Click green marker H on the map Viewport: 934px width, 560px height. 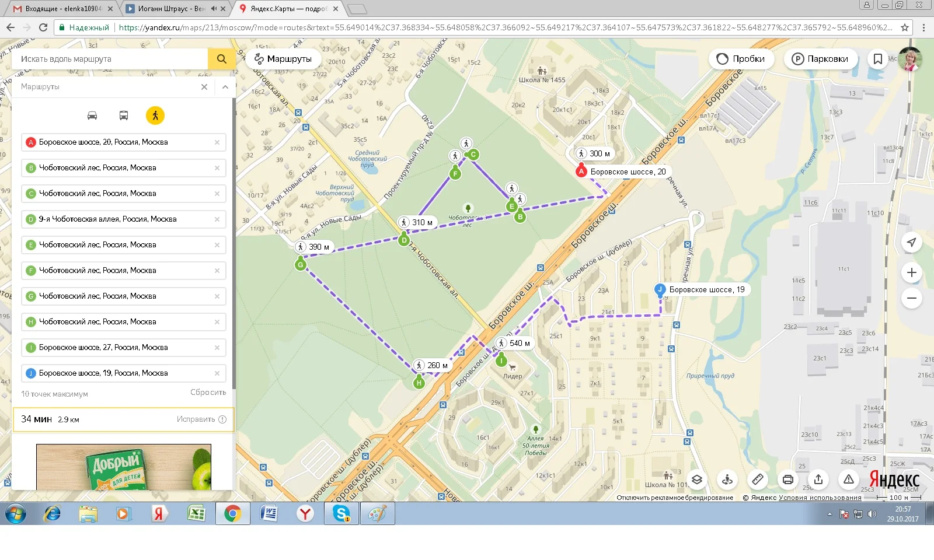(x=419, y=382)
